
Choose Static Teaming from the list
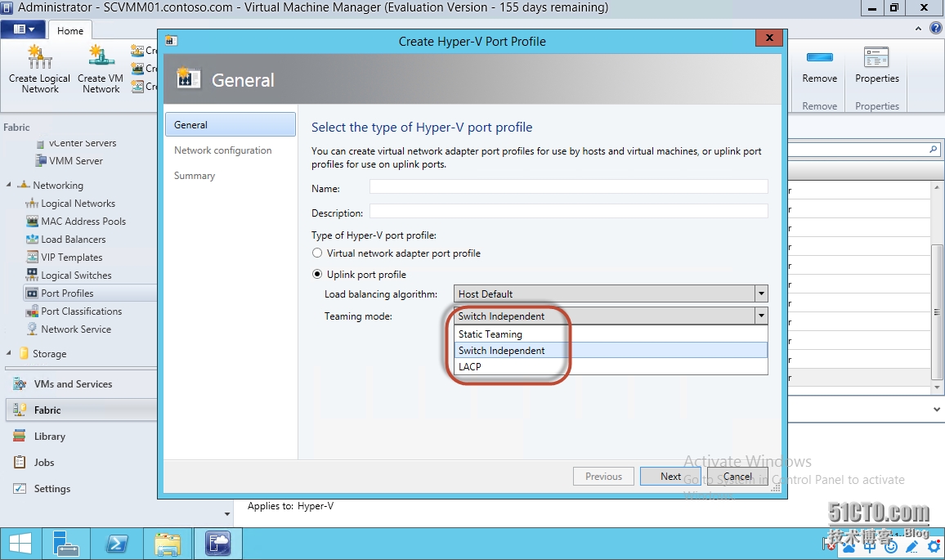(611, 334)
